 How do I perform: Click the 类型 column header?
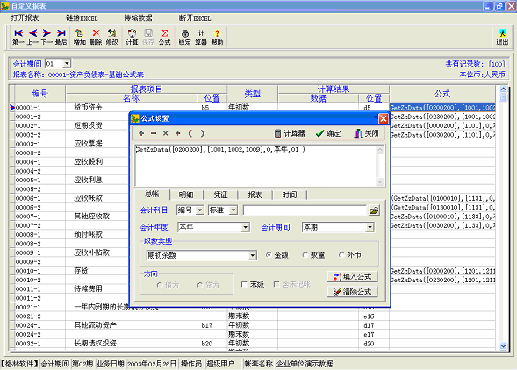click(x=252, y=94)
